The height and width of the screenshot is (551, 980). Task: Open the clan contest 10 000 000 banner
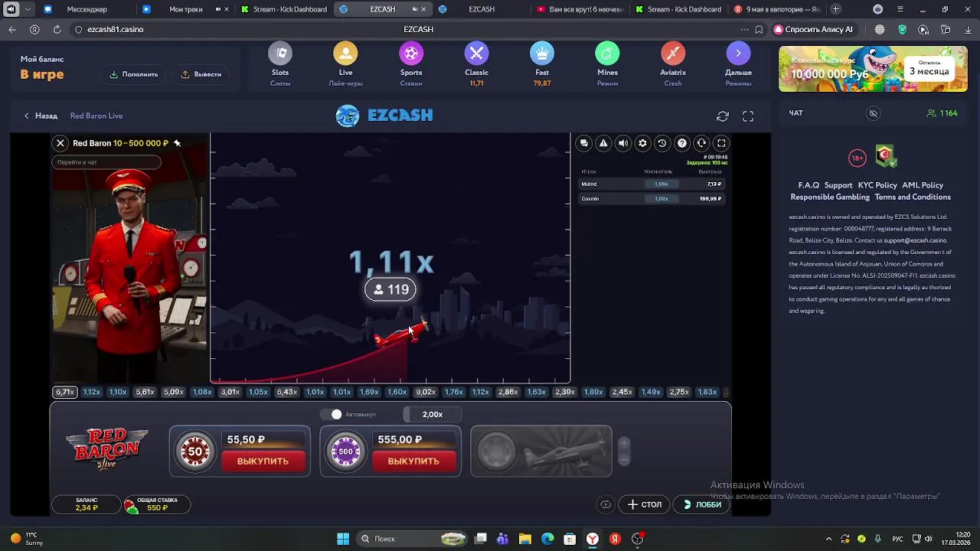[873, 69]
